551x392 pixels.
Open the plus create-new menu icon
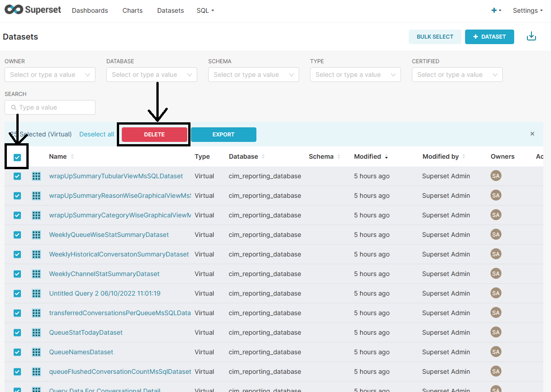tap(495, 10)
